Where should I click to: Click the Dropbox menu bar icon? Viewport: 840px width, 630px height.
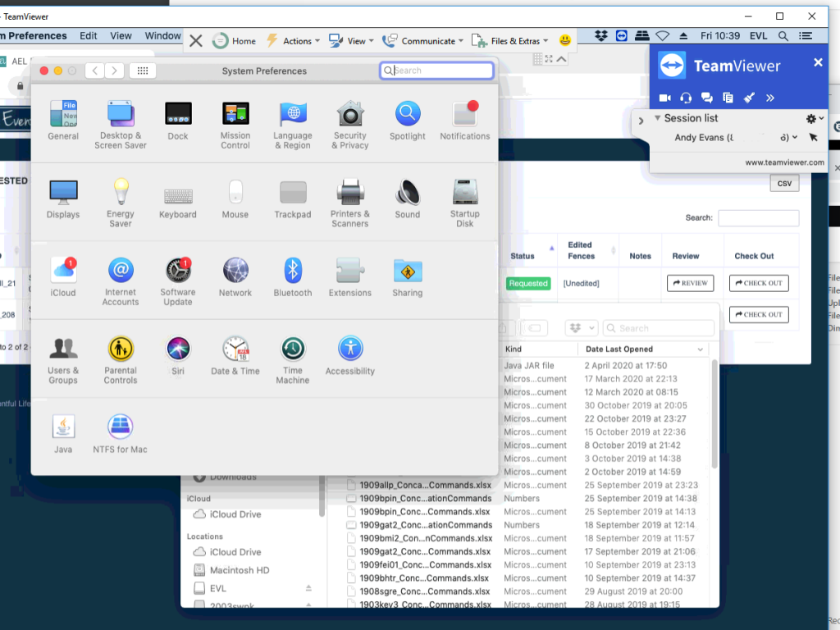click(x=601, y=36)
